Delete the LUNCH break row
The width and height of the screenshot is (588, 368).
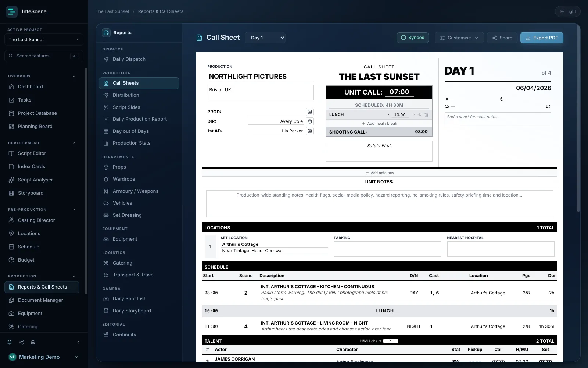pyautogui.click(x=426, y=115)
